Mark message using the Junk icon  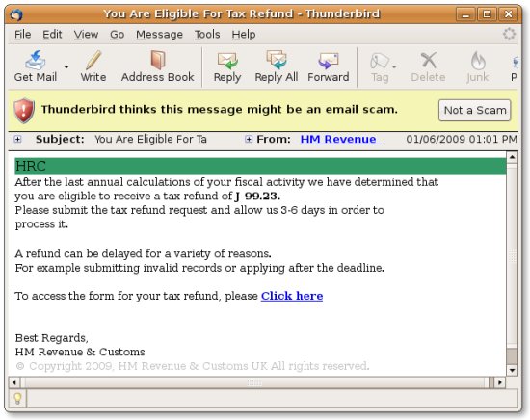click(x=478, y=61)
